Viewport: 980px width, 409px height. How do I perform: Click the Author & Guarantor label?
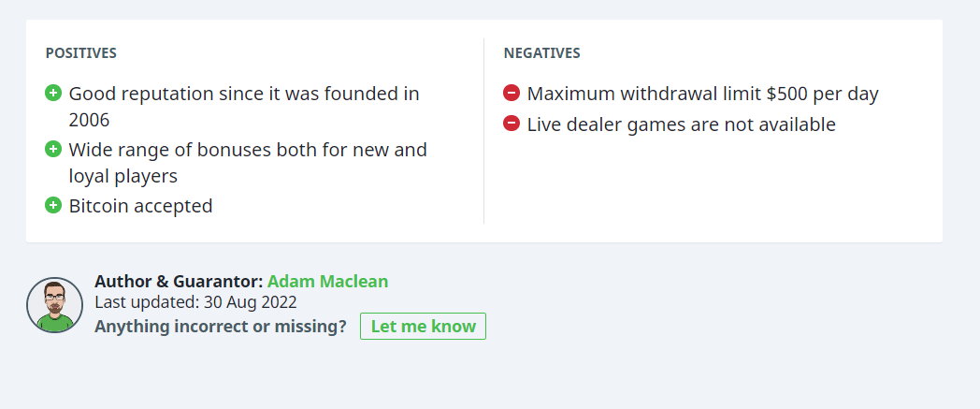coord(179,282)
